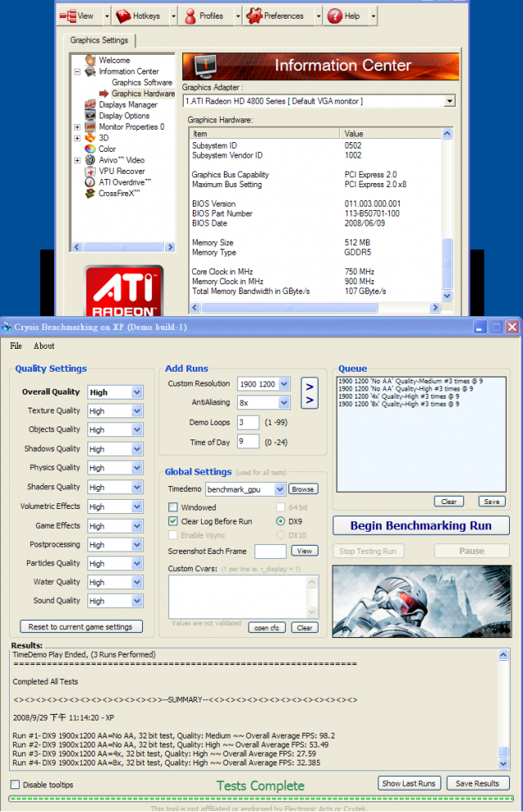
Task: Open the Texture Quality dropdown
Action: (x=136, y=411)
